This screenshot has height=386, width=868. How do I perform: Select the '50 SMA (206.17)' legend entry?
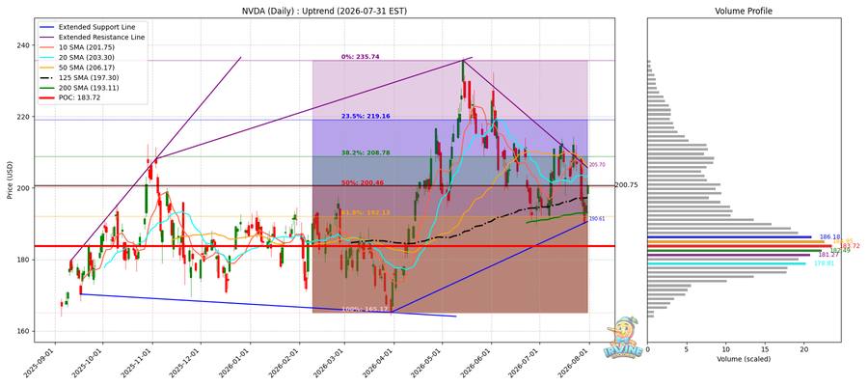pos(87,68)
